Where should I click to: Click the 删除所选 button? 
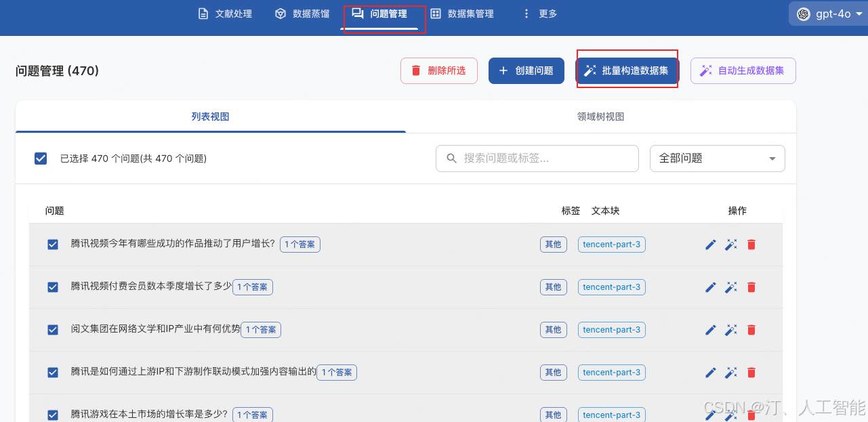coord(439,70)
